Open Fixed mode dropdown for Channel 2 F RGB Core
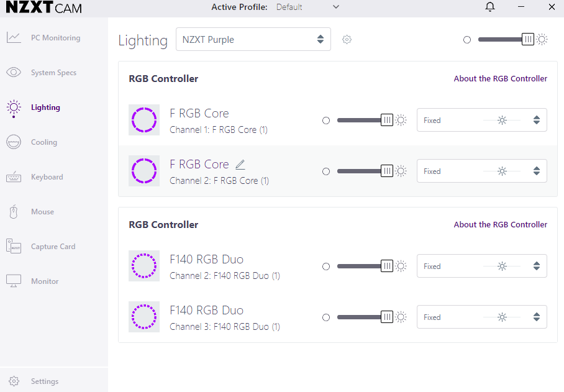 481,171
